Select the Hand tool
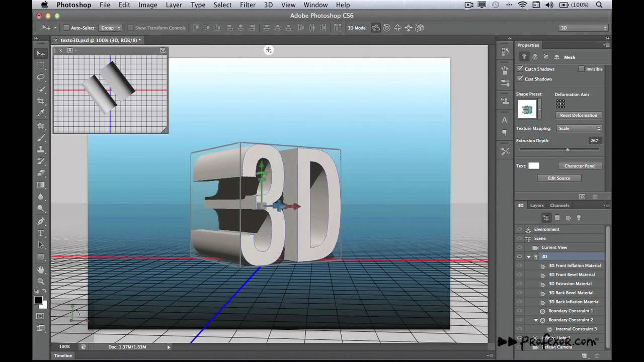644x362 pixels. [41, 269]
